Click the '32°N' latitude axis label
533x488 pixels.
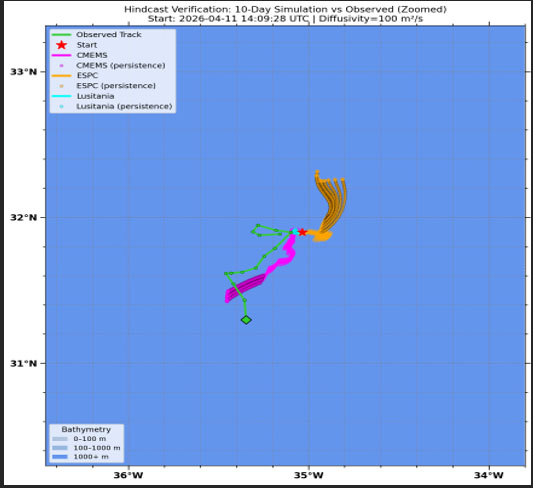click(23, 217)
